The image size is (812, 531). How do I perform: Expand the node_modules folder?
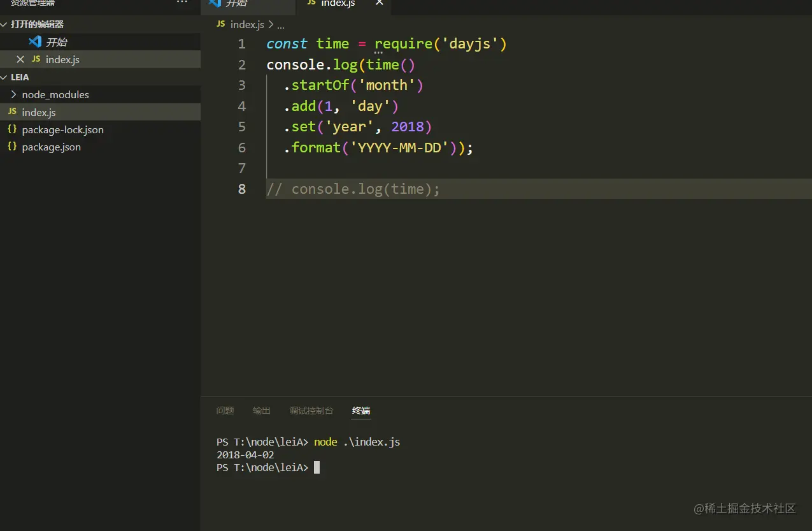[x=13, y=94]
